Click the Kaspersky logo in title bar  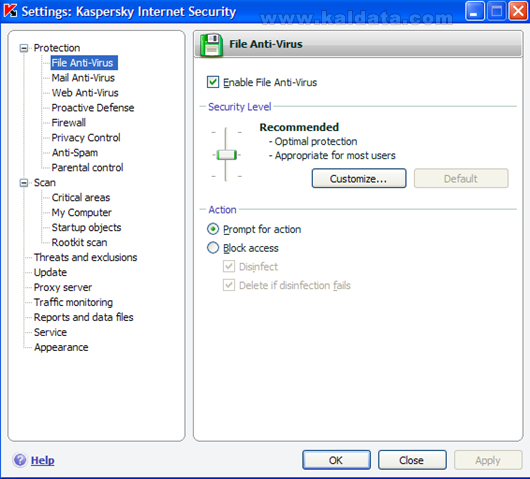point(10,11)
